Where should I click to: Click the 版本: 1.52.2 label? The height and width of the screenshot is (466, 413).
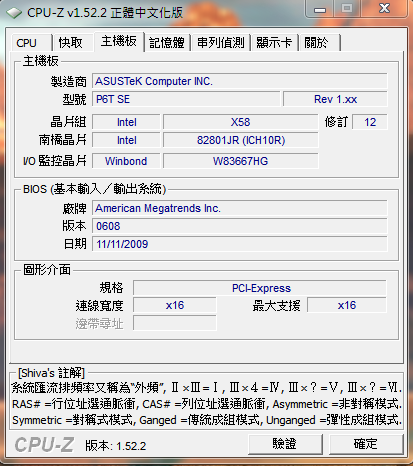point(115,446)
